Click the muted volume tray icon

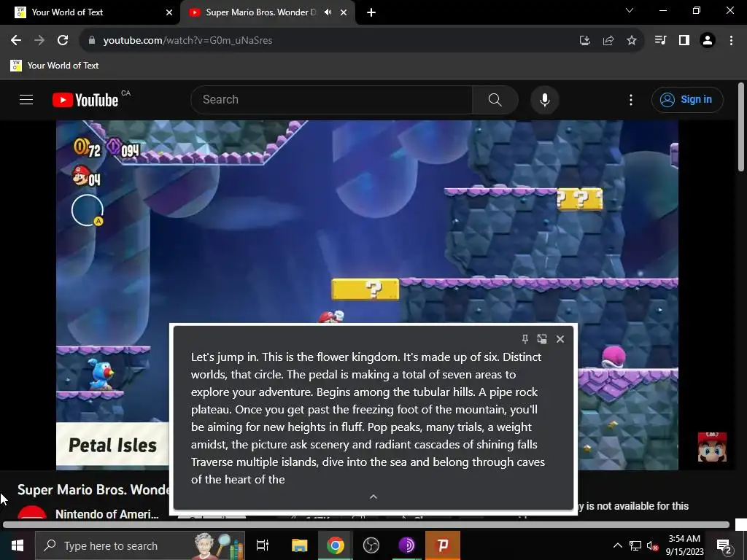[x=652, y=545]
